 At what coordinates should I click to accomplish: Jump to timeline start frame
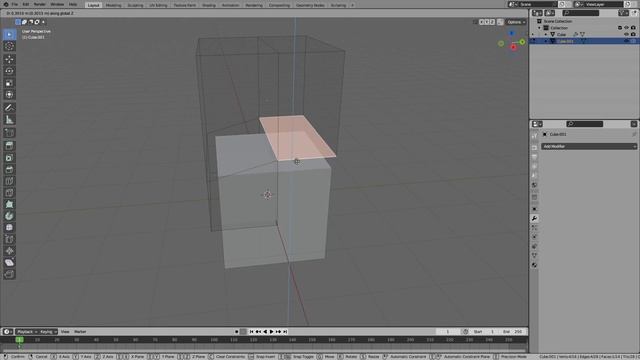tap(251, 332)
